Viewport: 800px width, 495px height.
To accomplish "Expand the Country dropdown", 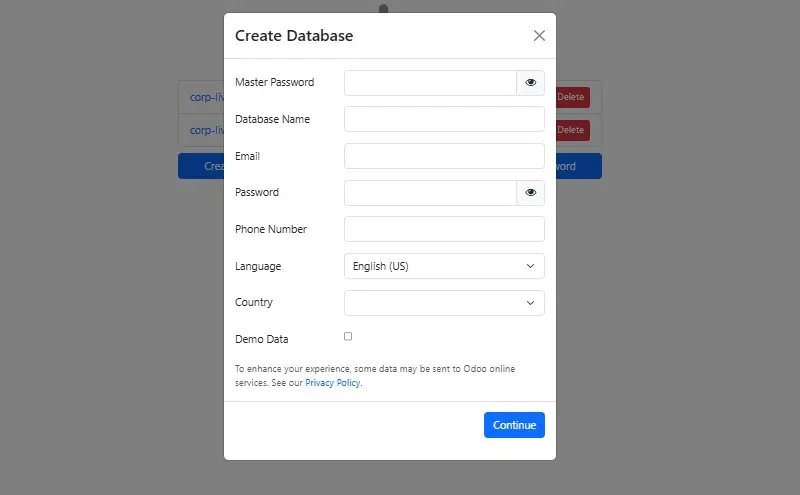I will click(x=444, y=303).
